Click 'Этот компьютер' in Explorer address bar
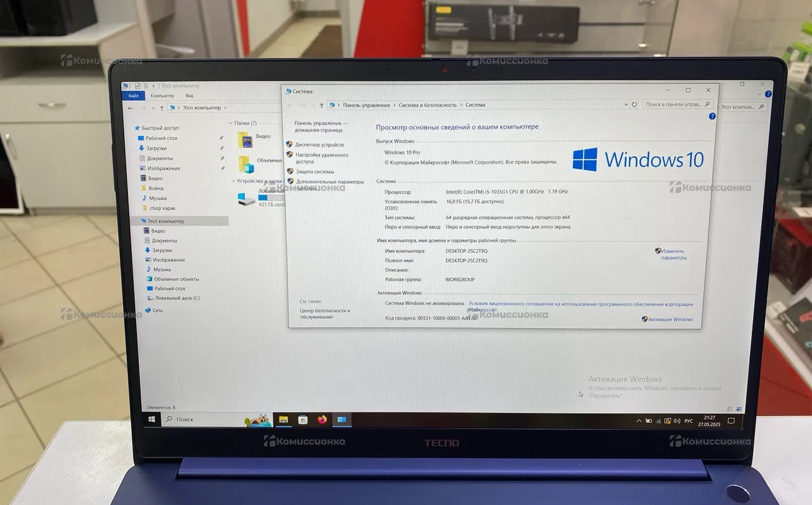The image size is (812, 505). (202, 108)
